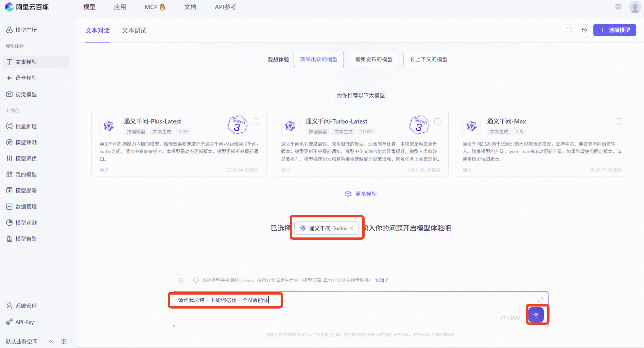The width and height of the screenshot is (644, 348).
Task: Click the 通义千问-Plus-Latest model logo
Action: point(109,126)
